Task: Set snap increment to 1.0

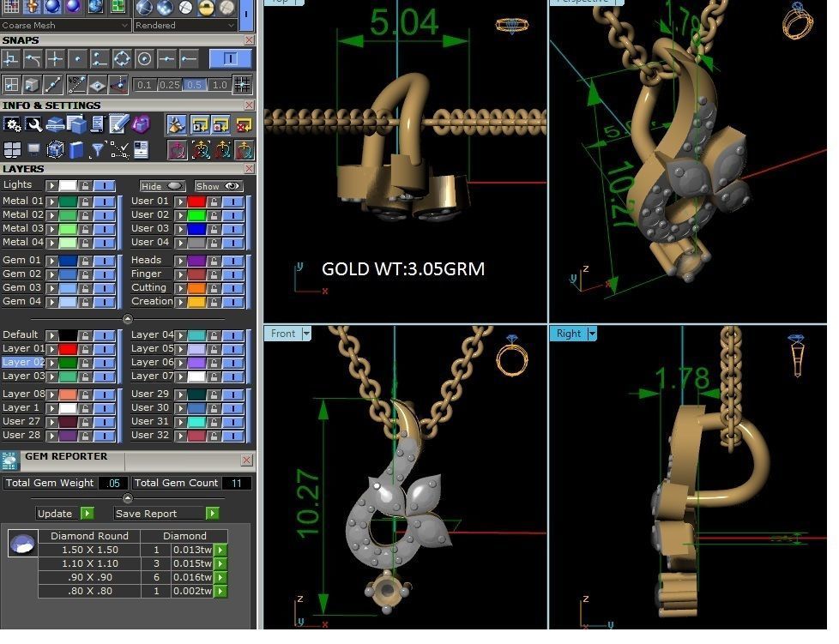Action: (220, 85)
